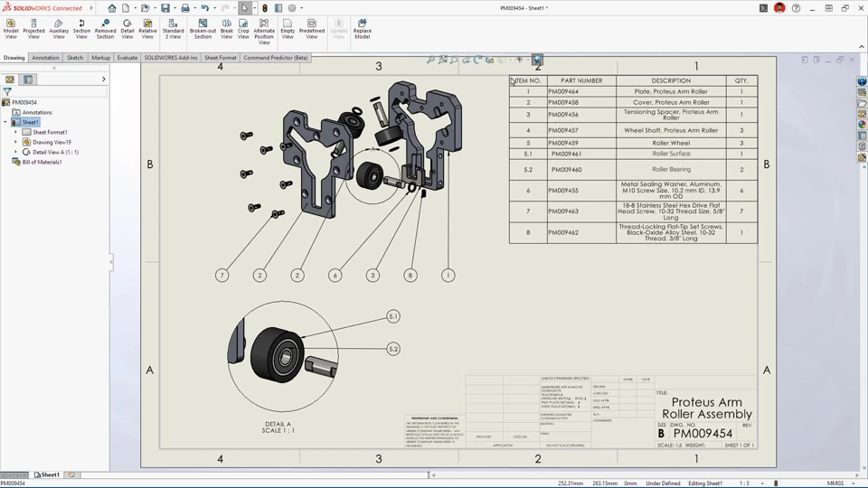
Task: Switch to the Annotation tab
Action: (45, 58)
